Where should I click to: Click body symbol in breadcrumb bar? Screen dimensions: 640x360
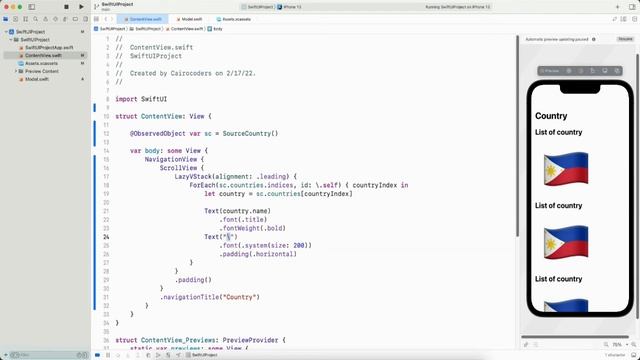click(x=215, y=29)
